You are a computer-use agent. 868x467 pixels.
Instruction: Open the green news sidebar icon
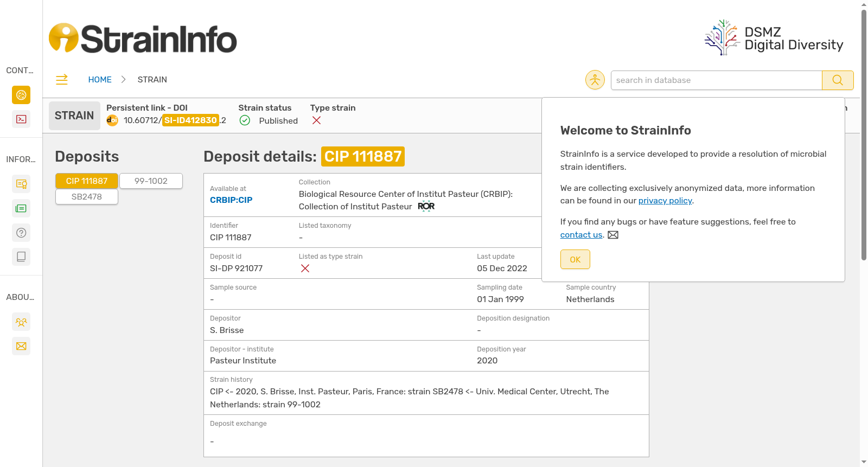pos(21,208)
